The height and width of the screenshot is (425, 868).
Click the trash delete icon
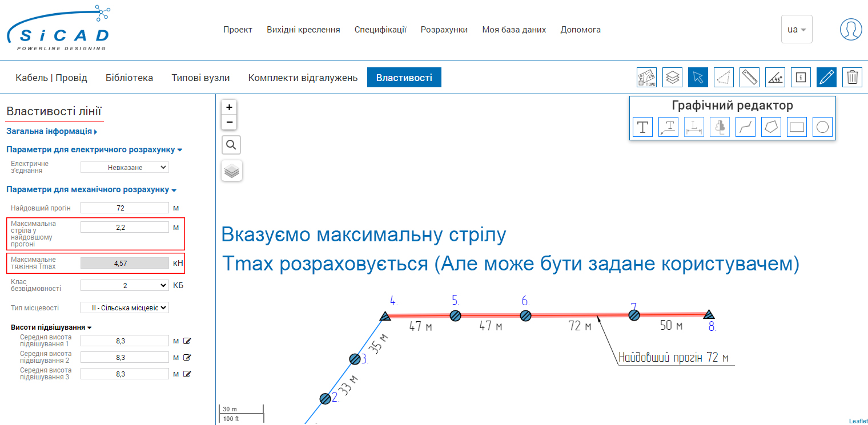pyautogui.click(x=852, y=77)
